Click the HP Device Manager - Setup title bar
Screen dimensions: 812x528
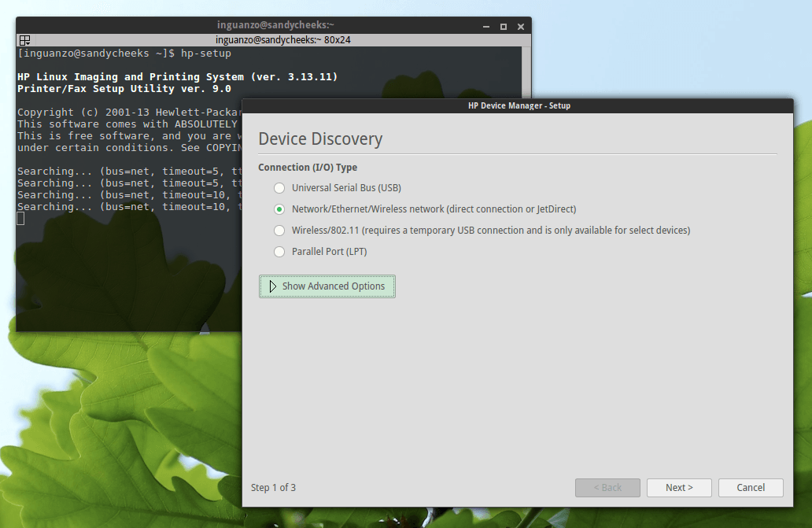tap(519, 105)
